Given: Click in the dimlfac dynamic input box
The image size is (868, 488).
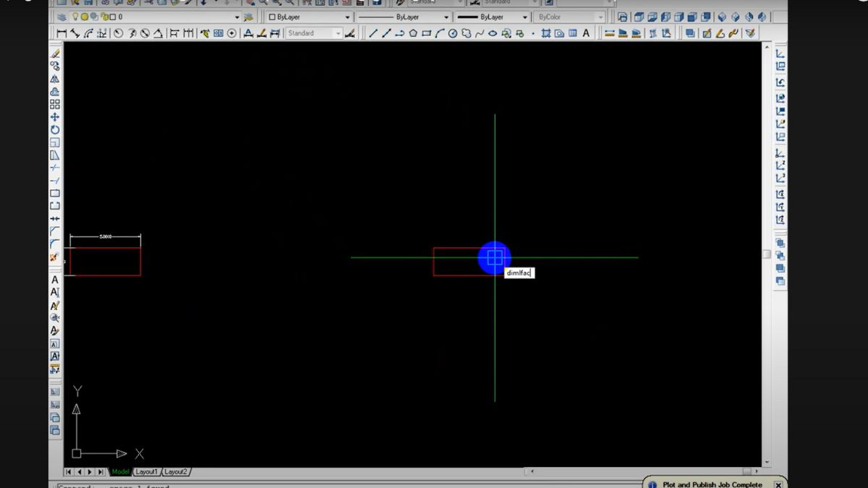Looking at the screenshot, I should (x=519, y=273).
